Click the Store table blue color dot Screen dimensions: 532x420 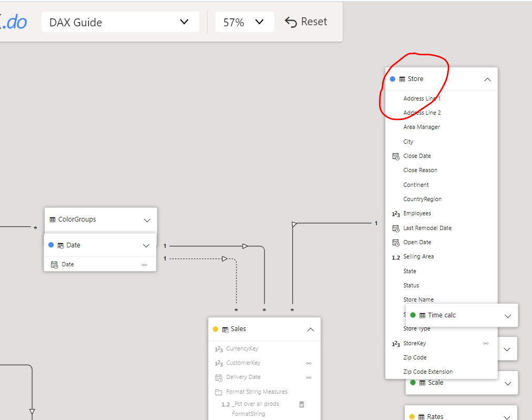(x=393, y=79)
